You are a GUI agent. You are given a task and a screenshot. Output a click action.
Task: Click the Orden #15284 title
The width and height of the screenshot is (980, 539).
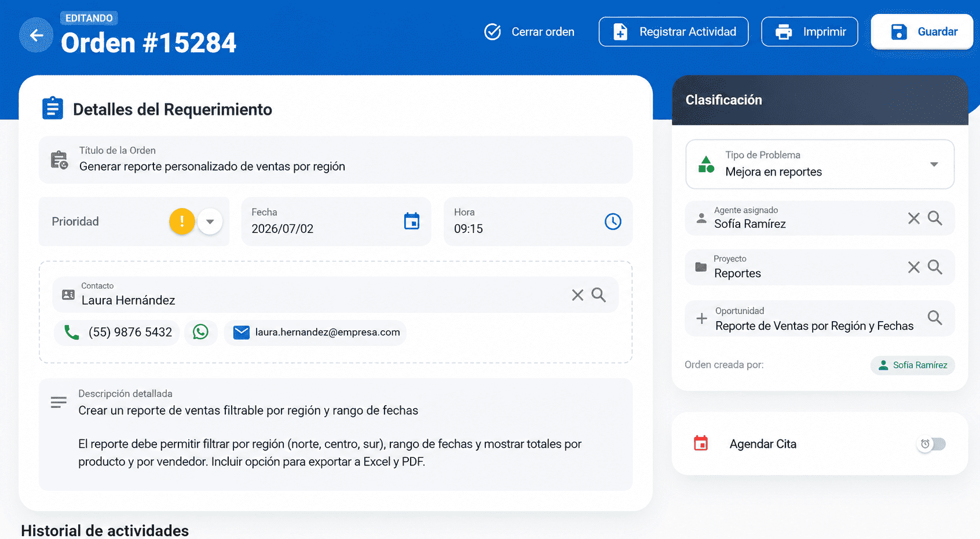[x=148, y=43]
